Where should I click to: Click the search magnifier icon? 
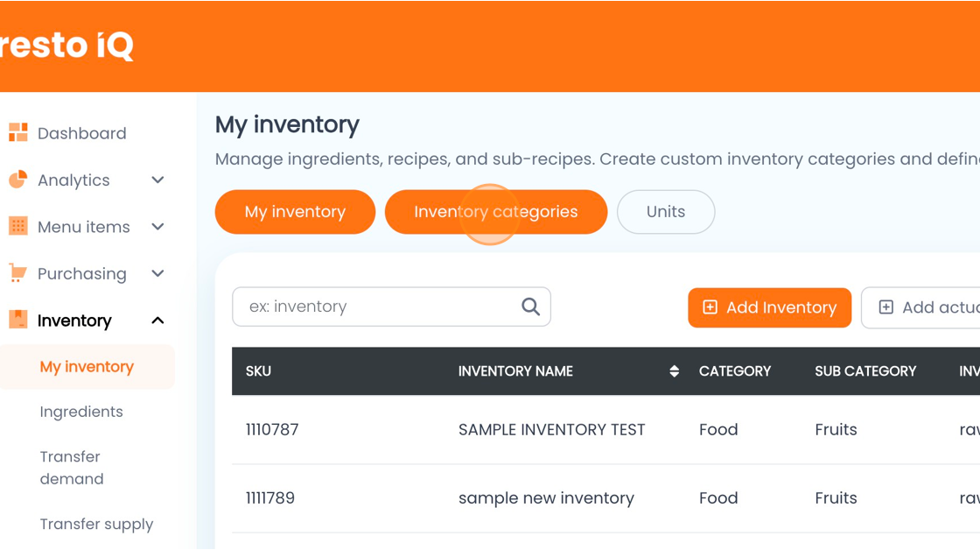tap(530, 307)
